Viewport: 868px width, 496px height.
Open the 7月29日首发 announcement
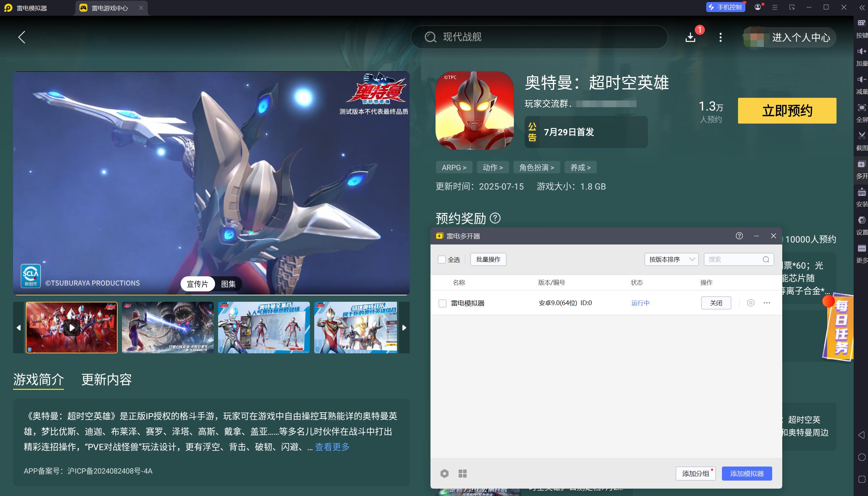pos(586,132)
